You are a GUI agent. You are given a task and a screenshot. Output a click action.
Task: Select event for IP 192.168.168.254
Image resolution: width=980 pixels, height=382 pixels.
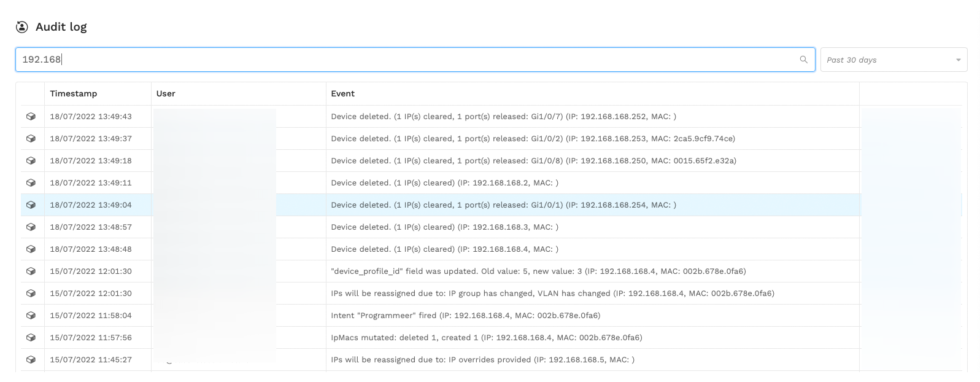504,205
